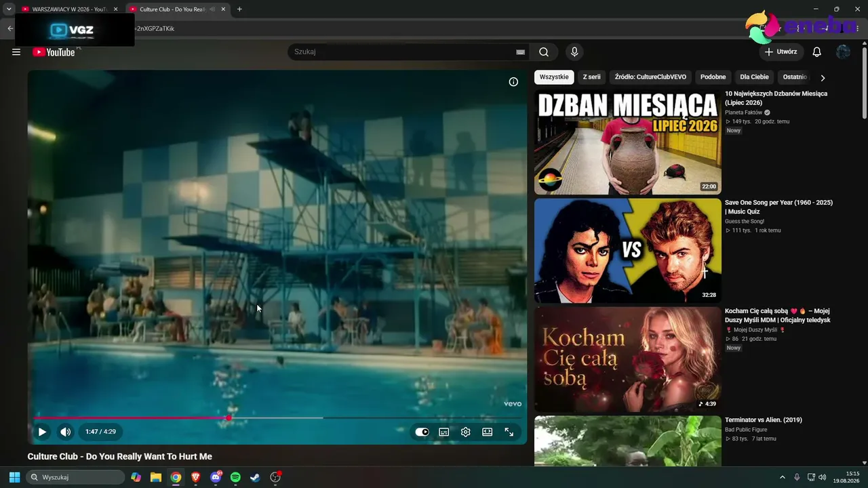The width and height of the screenshot is (868, 488).
Task: Open the Kocham Cię całą sobą thumbnail
Action: [628, 359]
